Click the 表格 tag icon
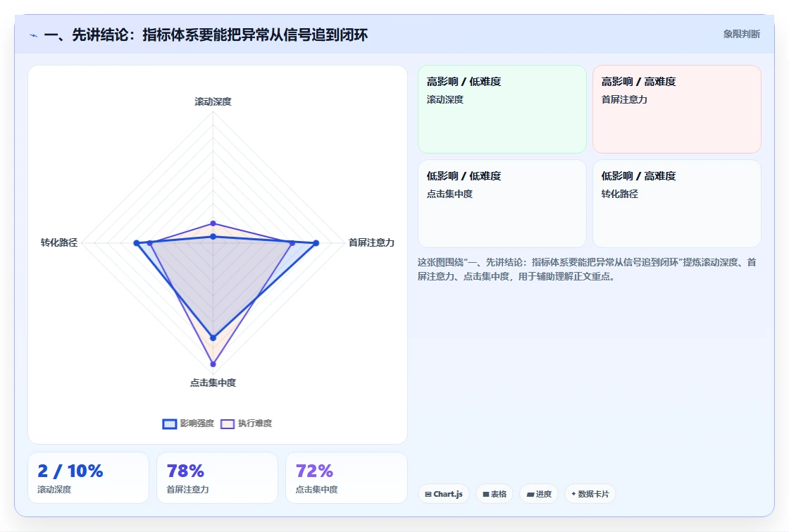This screenshot has height=532, width=789. [486, 494]
